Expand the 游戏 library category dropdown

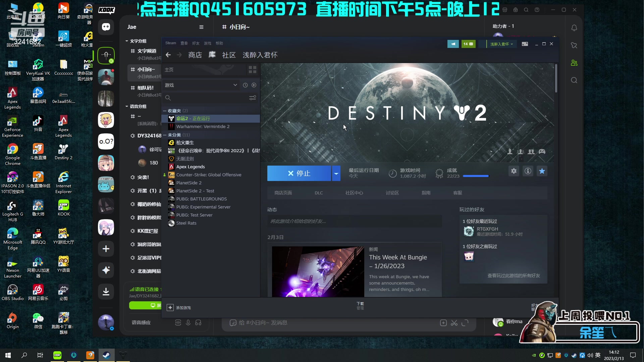235,85
